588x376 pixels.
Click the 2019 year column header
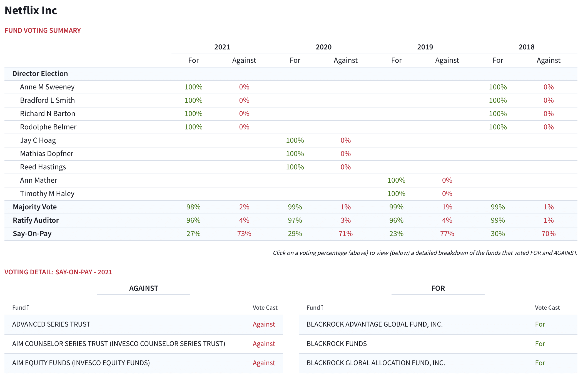pyautogui.click(x=425, y=47)
